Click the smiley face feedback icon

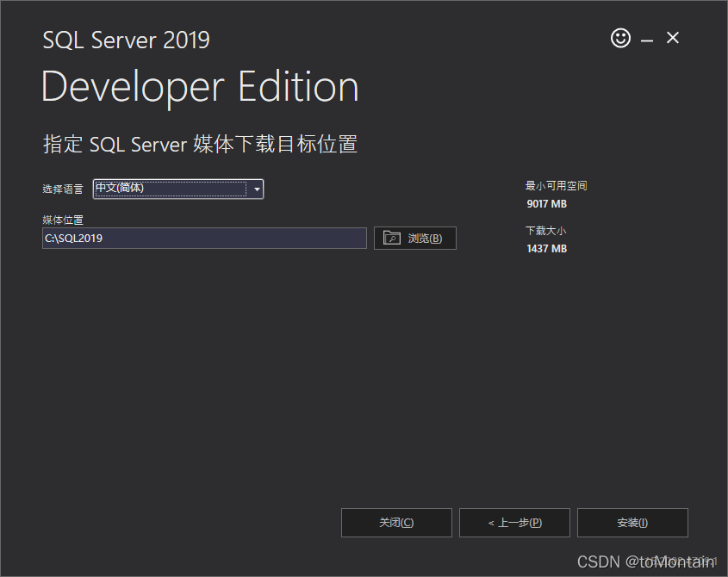tap(620, 38)
